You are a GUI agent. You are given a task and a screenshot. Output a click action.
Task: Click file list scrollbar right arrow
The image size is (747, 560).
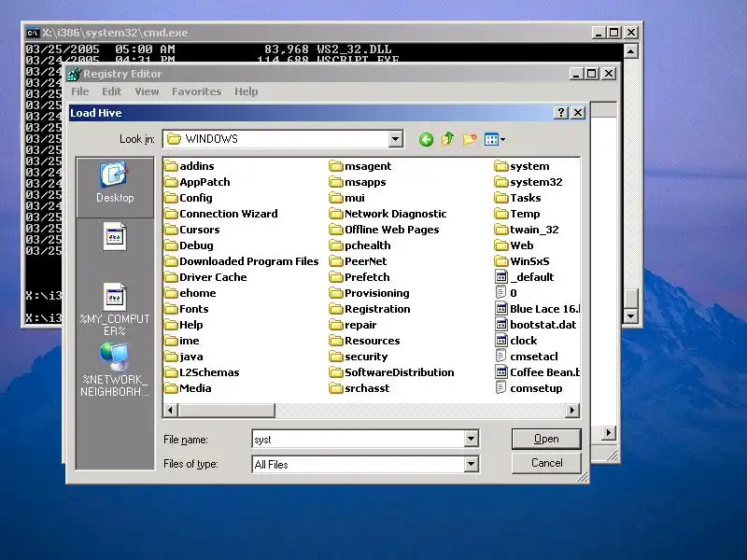point(572,410)
